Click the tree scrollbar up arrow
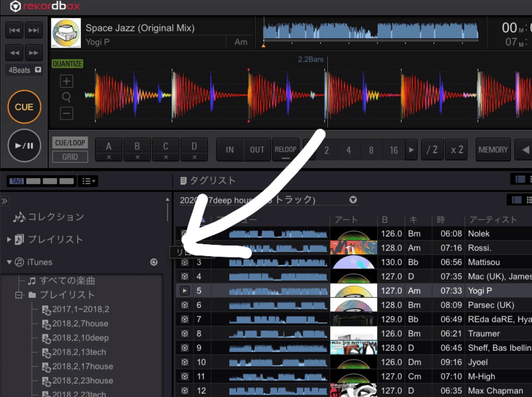 [x=167, y=200]
